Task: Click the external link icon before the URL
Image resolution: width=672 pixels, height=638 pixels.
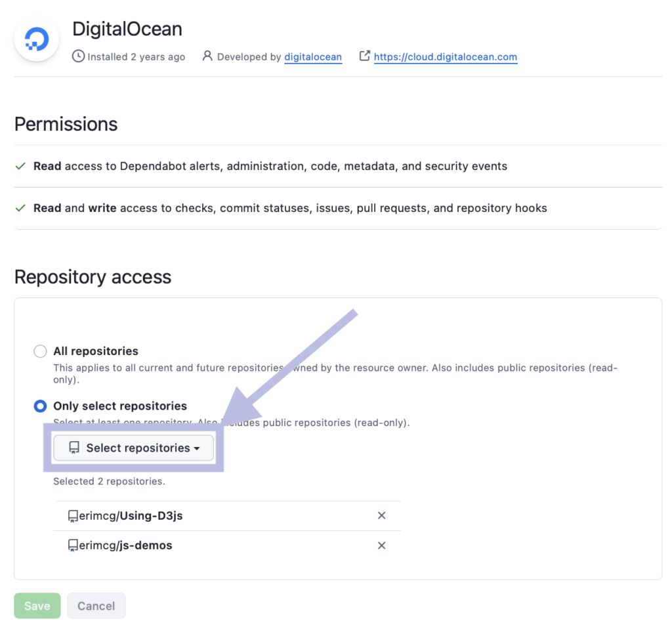Action: [x=365, y=56]
